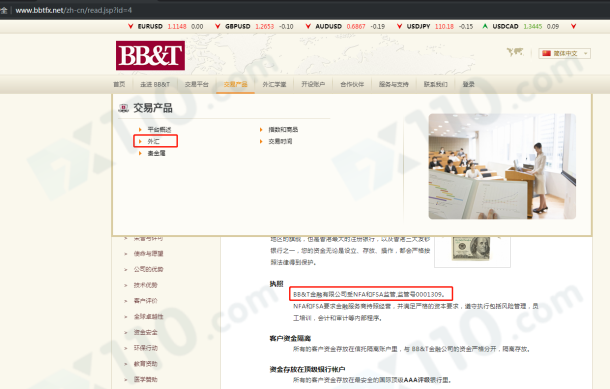This screenshot has height=389, width=610.
Task: Open the 客户评价 sidebar link
Action: pyautogui.click(x=145, y=301)
